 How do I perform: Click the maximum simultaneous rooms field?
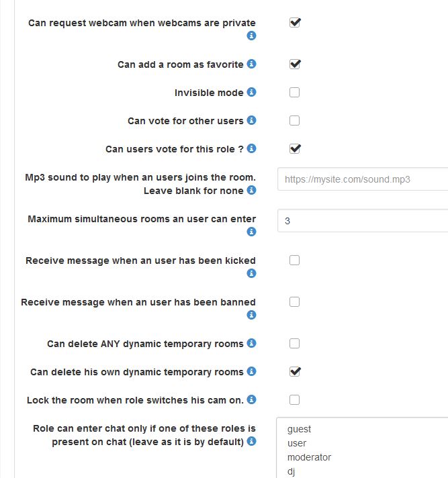[363, 220]
